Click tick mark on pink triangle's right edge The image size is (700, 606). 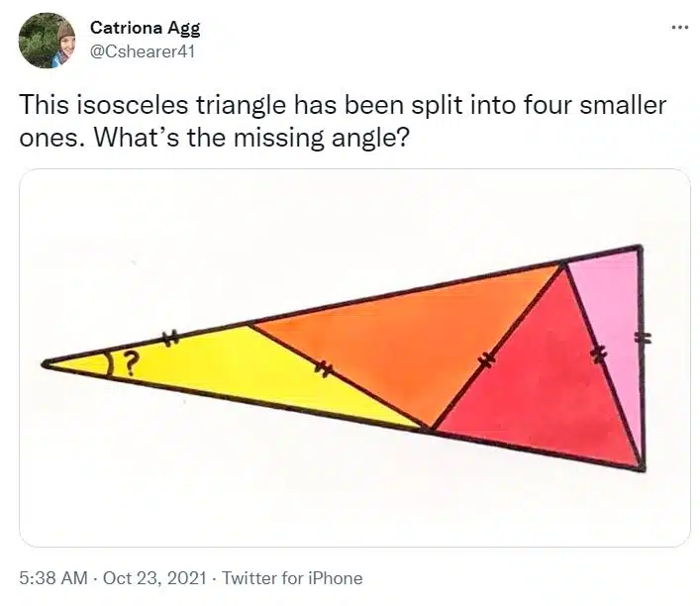click(x=643, y=339)
